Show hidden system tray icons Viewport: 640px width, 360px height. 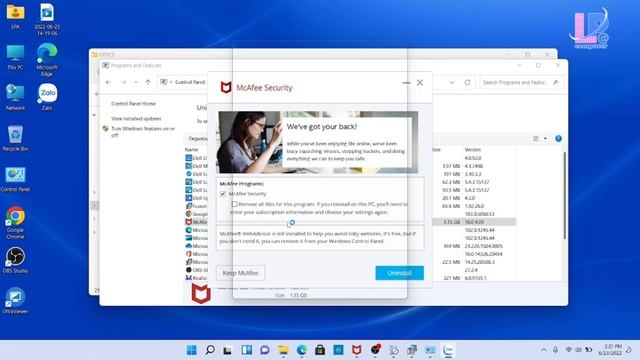click(543, 350)
